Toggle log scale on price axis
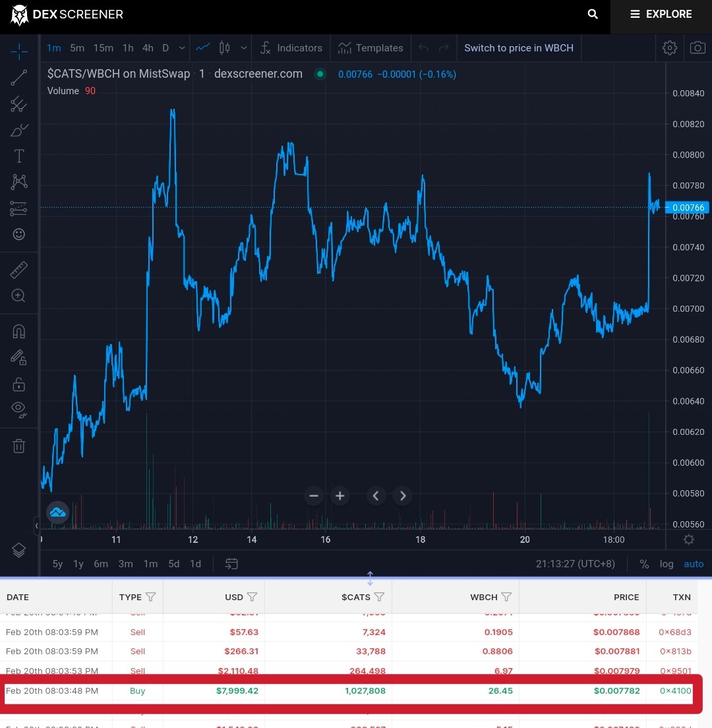712x728 pixels. tap(667, 564)
